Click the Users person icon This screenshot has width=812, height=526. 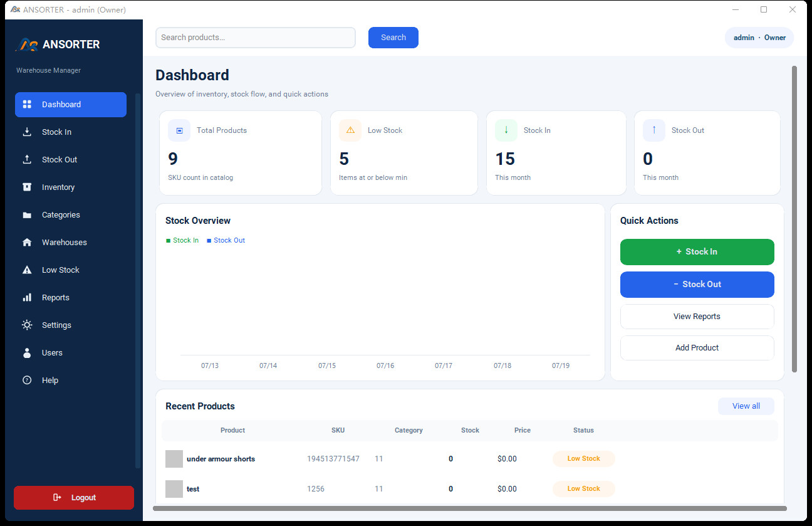[x=27, y=352]
